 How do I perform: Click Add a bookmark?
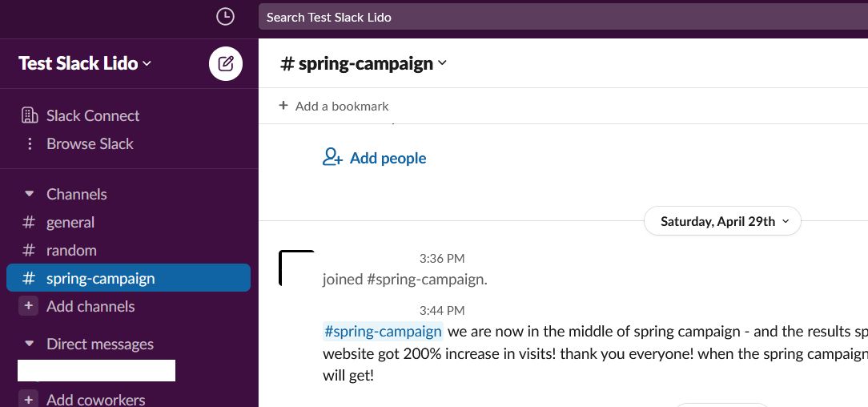click(x=334, y=106)
